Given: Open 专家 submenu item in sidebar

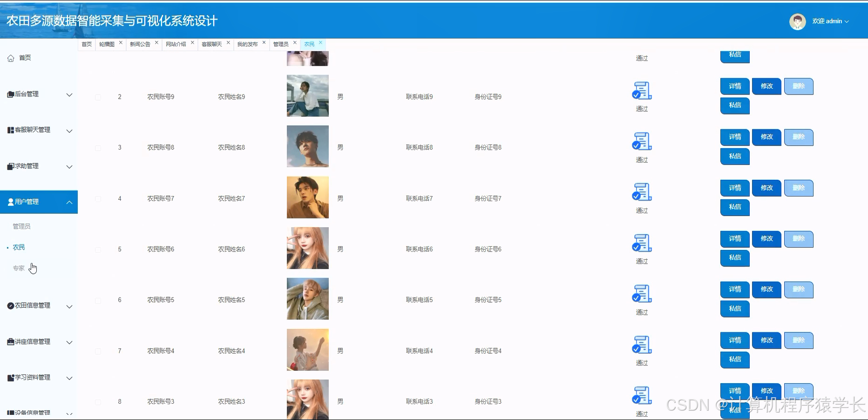Looking at the screenshot, I should 19,268.
